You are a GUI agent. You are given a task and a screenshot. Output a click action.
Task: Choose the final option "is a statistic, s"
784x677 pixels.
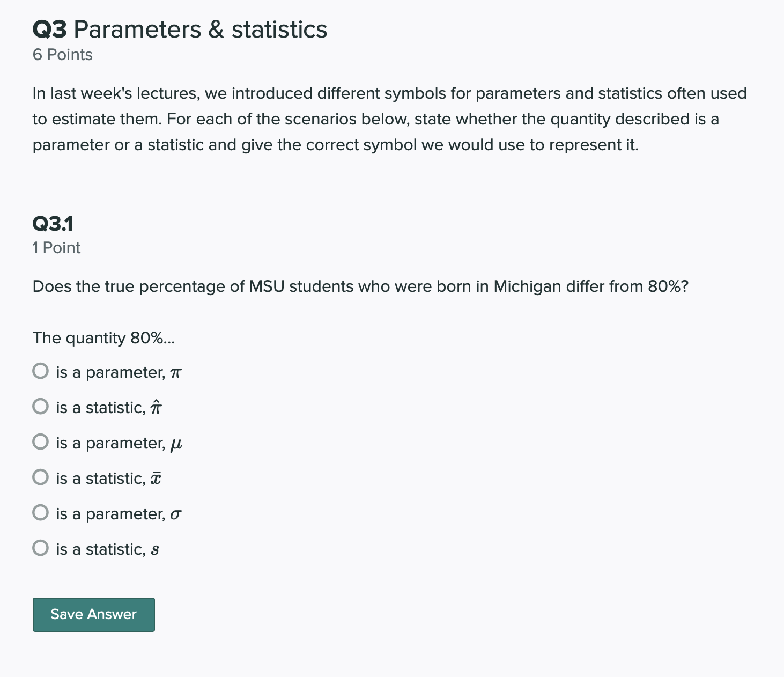(x=40, y=547)
